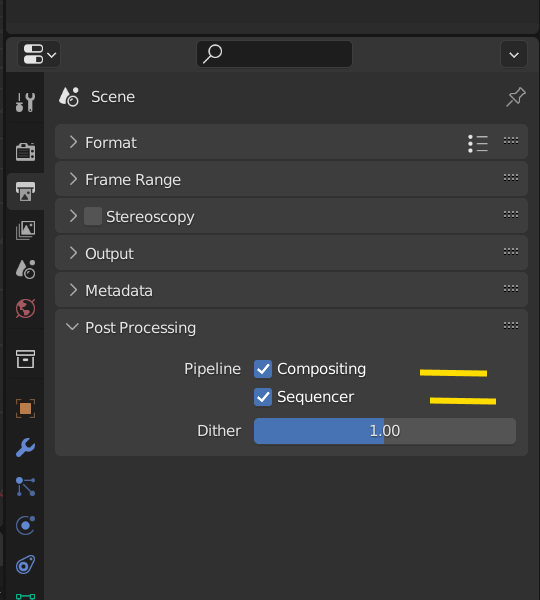
Task: Enable the Stereoscopy checkbox
Action: [x=93, y=217]
